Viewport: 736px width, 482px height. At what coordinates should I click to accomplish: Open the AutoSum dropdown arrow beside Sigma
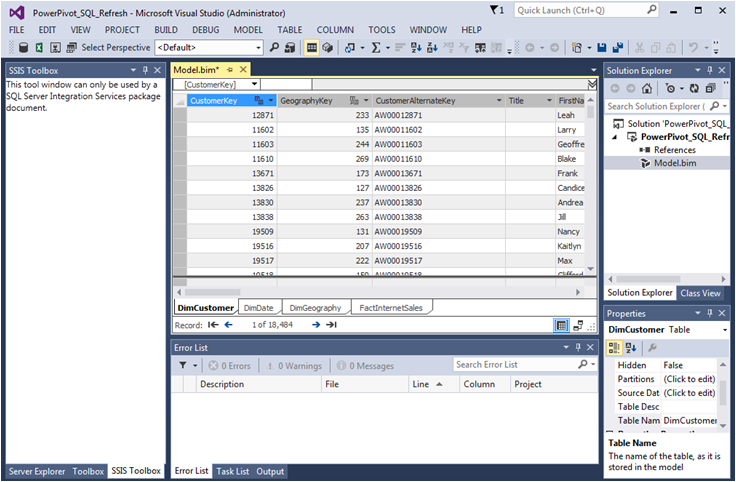(x=388, y=47)
